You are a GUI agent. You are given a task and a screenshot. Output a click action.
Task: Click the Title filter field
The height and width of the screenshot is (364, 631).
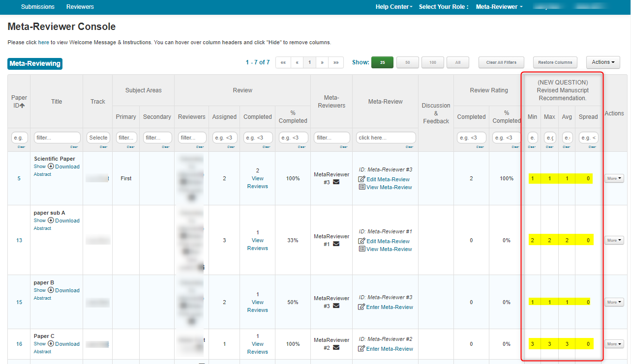pos(57,138)
